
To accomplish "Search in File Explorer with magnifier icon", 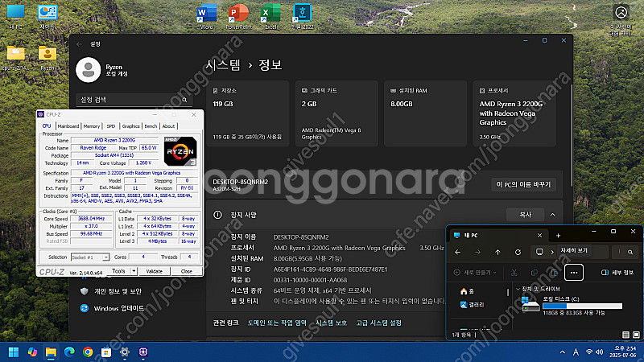I will 630,252.
